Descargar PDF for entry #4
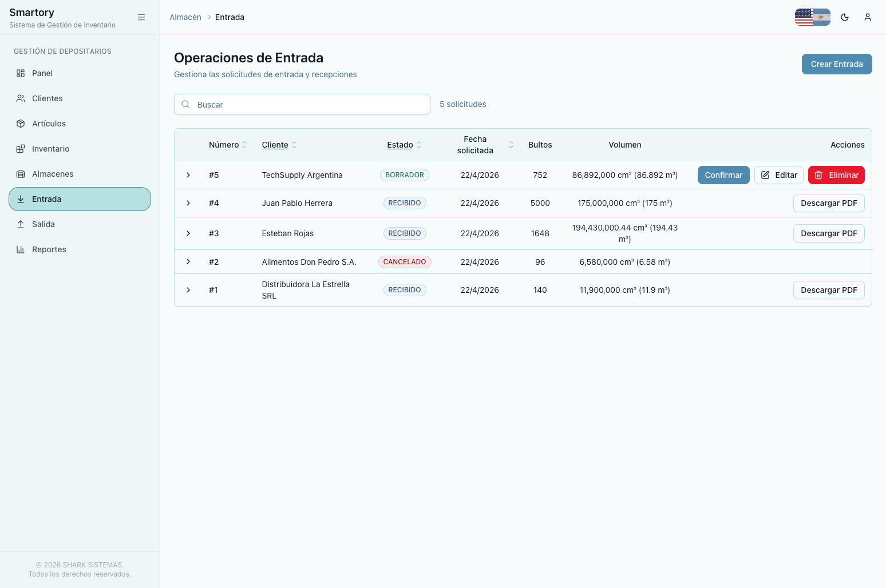This screenshot has width=886, height=588. pos(829,203)
